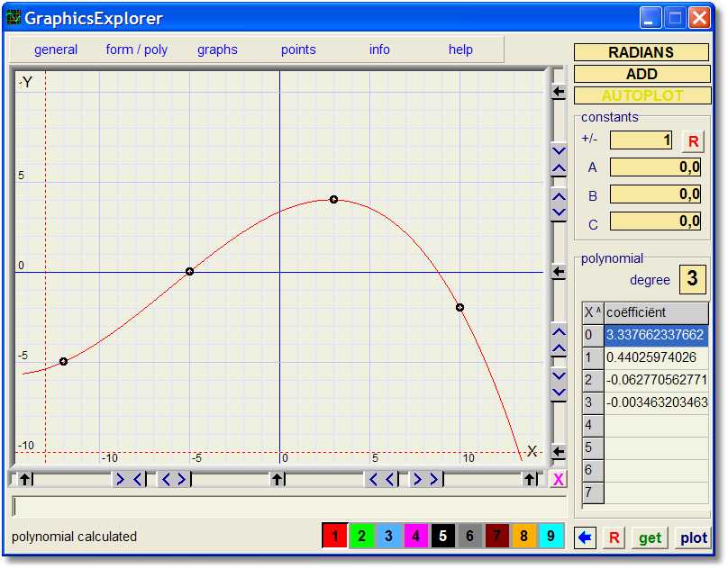Click the left arrow level with the topmost gridline
This screenshot has height=569, width=728.
(x=559, y=92)
